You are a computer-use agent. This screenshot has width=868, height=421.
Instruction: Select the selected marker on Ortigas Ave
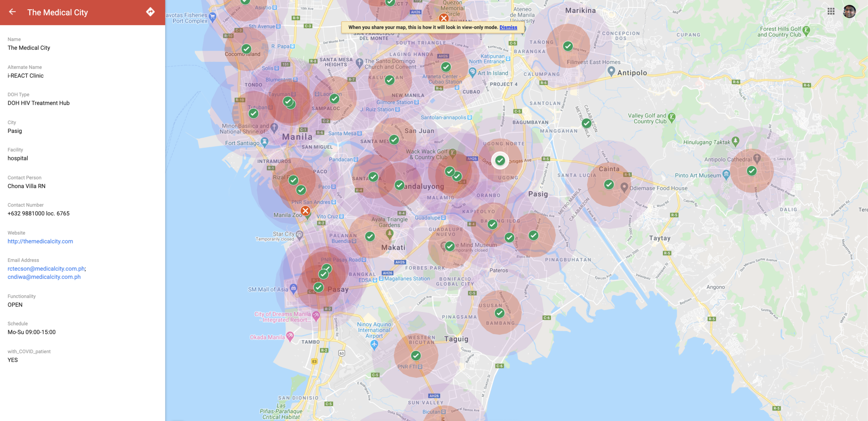tap(500, 160)
